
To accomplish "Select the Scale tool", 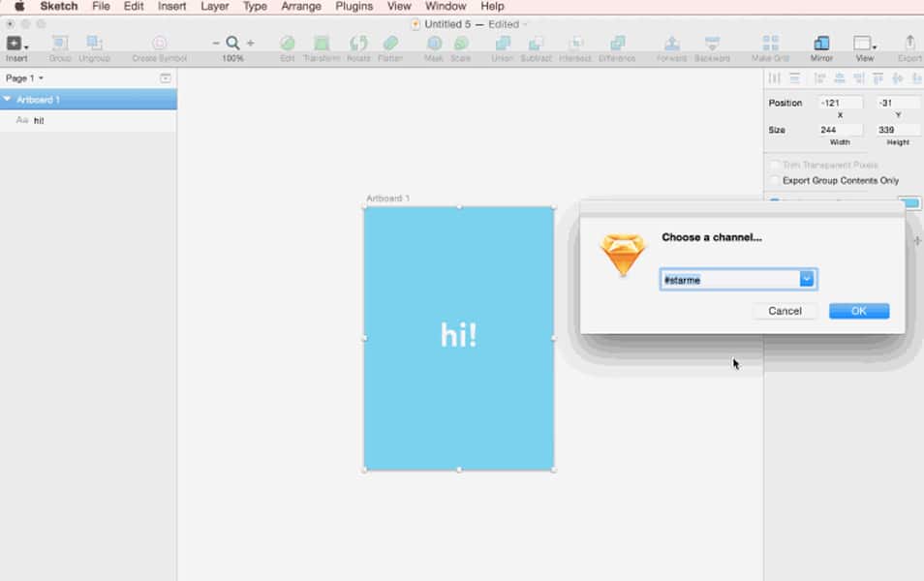I will pos(462,45).
